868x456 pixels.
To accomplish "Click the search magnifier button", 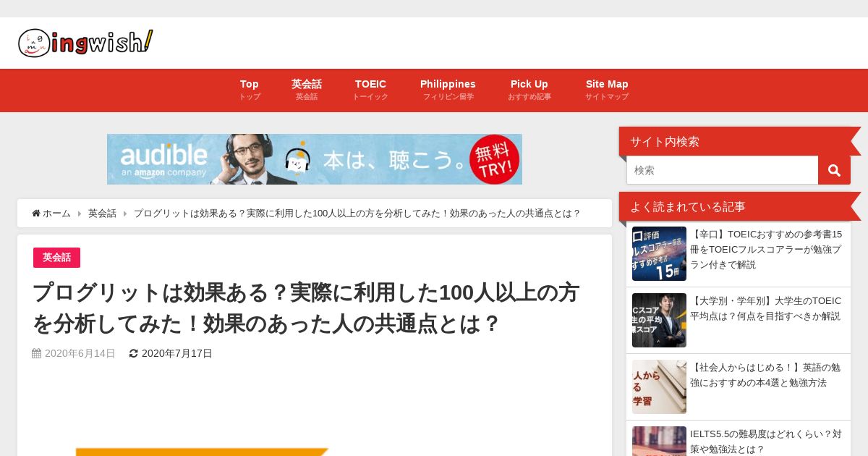I will 834,170.
